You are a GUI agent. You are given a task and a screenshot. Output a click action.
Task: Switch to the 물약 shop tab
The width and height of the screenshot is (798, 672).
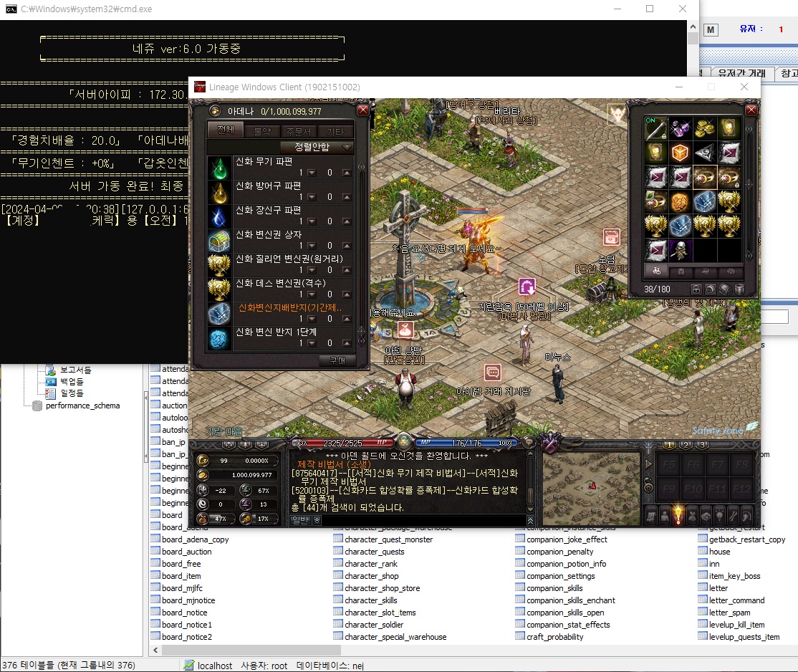point(262,132)
